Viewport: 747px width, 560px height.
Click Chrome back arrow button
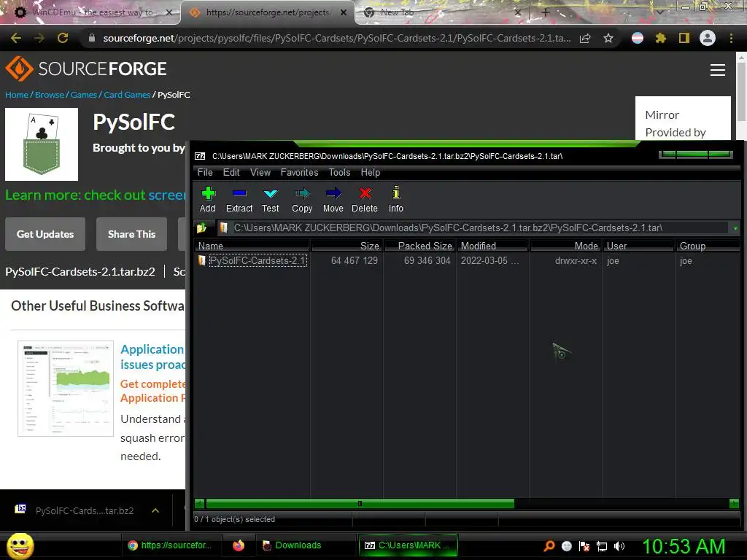(x=16, y=38)
